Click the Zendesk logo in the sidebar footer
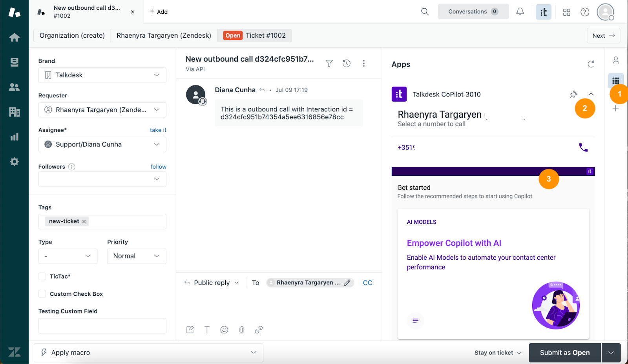This screenshot has height=364, width=628. (x=14, y=352)
